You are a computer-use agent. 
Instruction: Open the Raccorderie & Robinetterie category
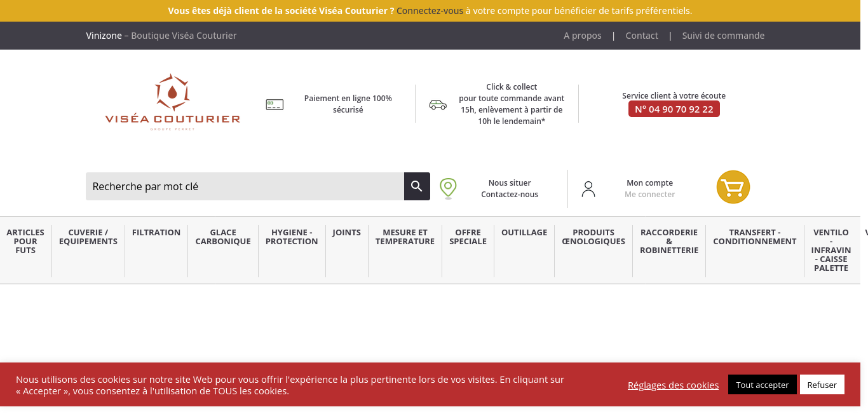click(669, 242)
